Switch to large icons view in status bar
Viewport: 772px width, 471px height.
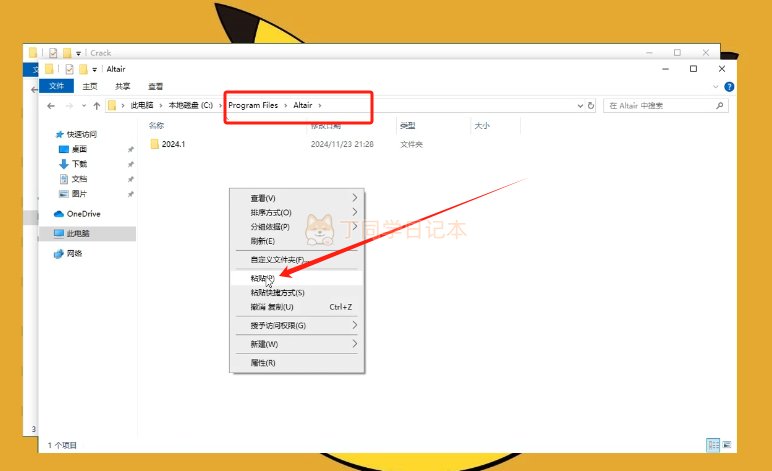click(726, 445)
